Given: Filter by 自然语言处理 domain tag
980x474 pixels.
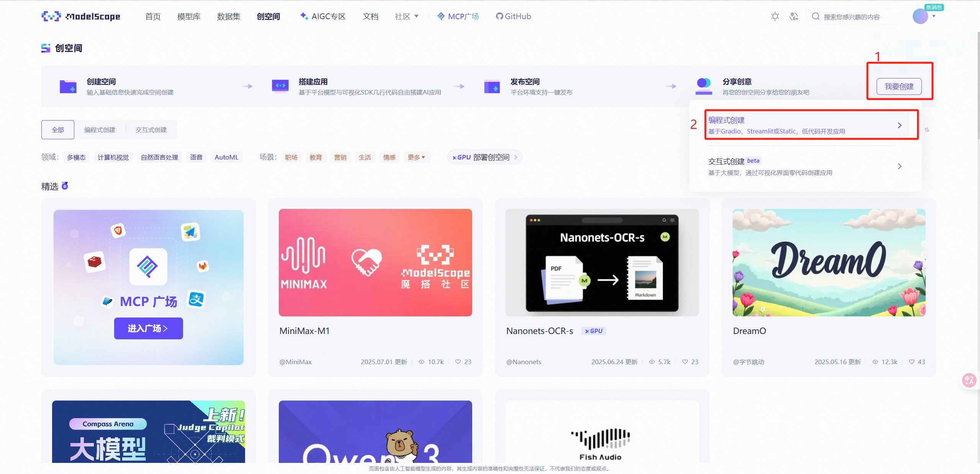Looking at the screenshot, I should (160, 157).
